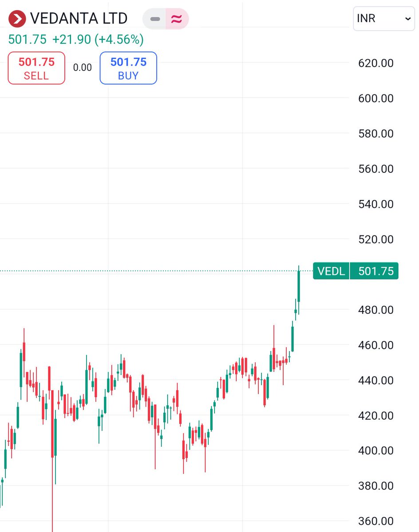Toggle the pink wavy lines indicator

click(177, 19)
